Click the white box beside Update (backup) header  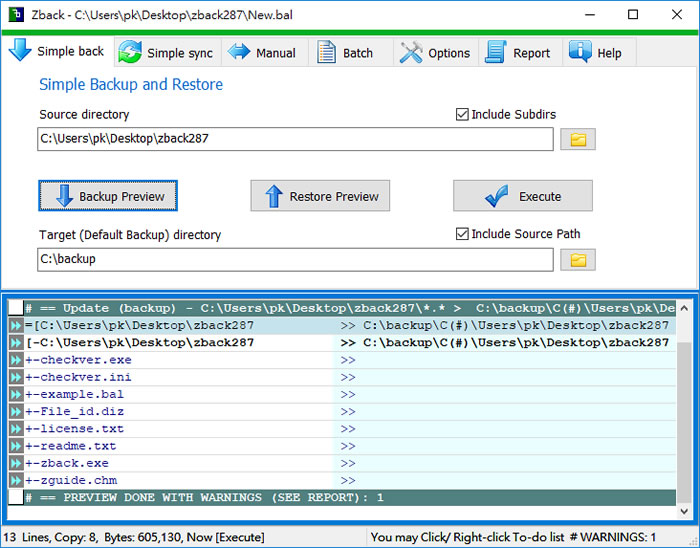(16, 308)
